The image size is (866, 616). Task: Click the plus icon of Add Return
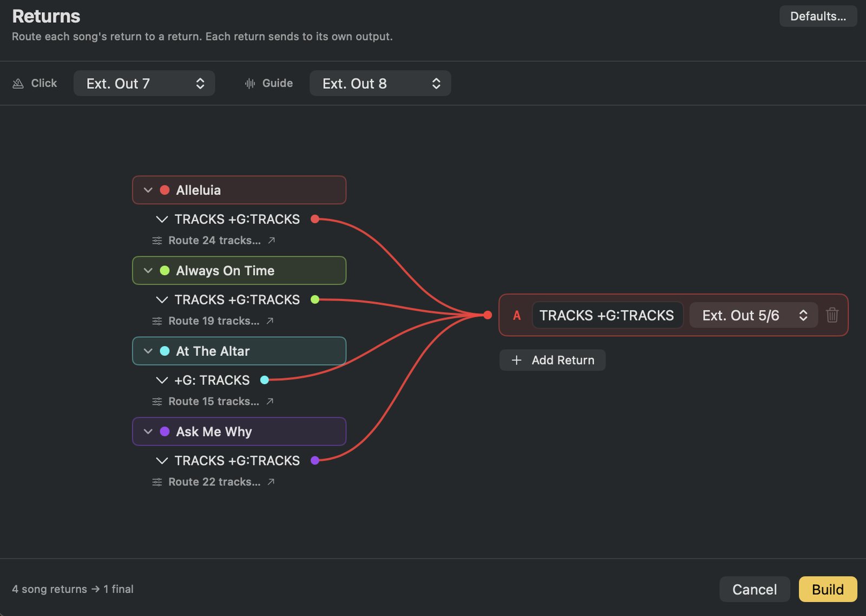click(x=516, y=360)
